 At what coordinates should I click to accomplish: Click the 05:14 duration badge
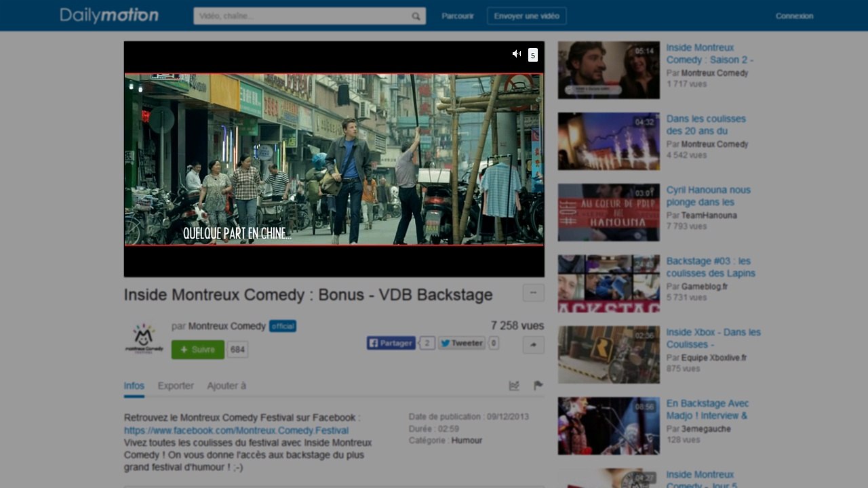click(644, 51)
